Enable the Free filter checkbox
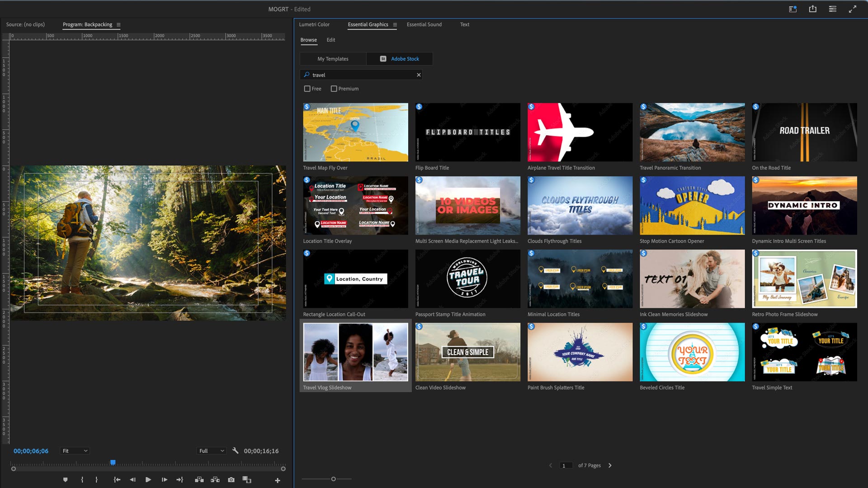868x488 pixels. pos(307,89)
